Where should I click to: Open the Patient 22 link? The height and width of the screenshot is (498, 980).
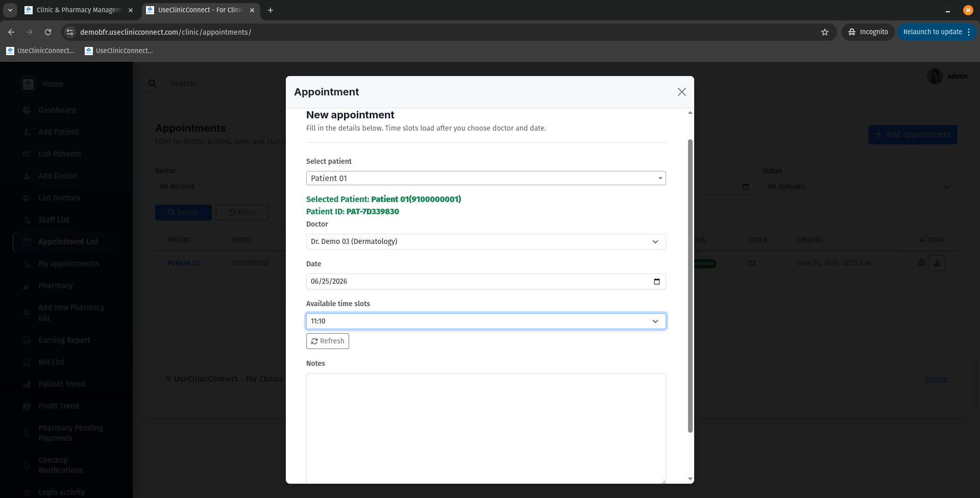(x=183, y=263)
